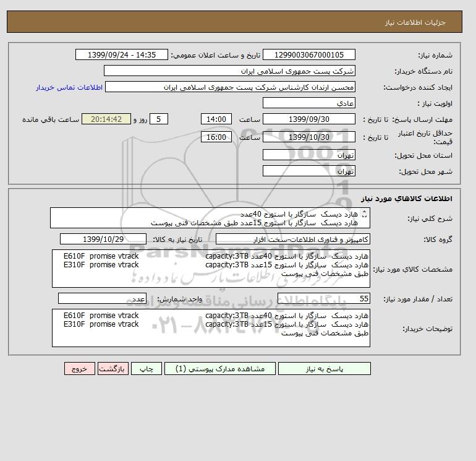Screen dimensions: 476x461
Task: Click the response deadline date 1399/09/30
Action: click(x=308, y=119)
